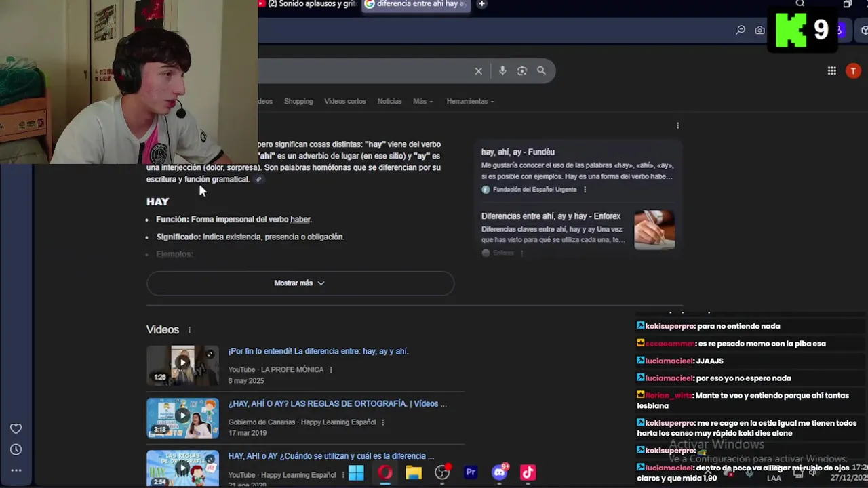Play the 2:54 Happy Learning video thumbnail

tap(182, 468)
